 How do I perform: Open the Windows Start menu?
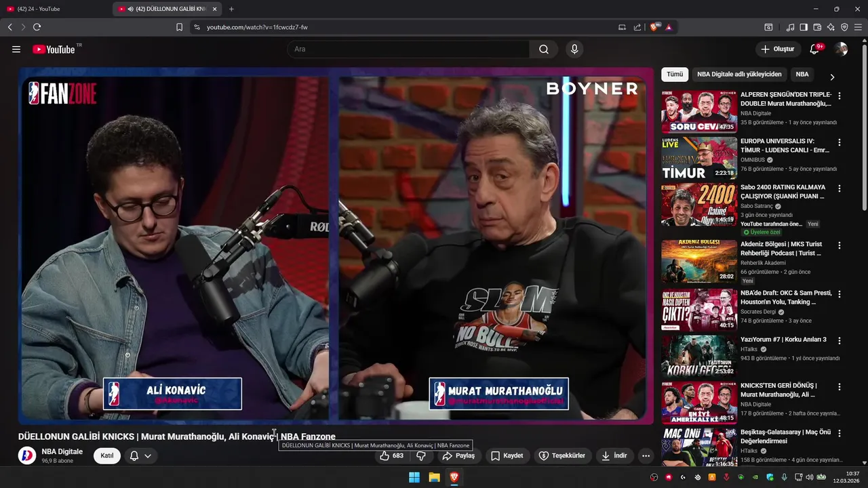[x=414, y=477]
